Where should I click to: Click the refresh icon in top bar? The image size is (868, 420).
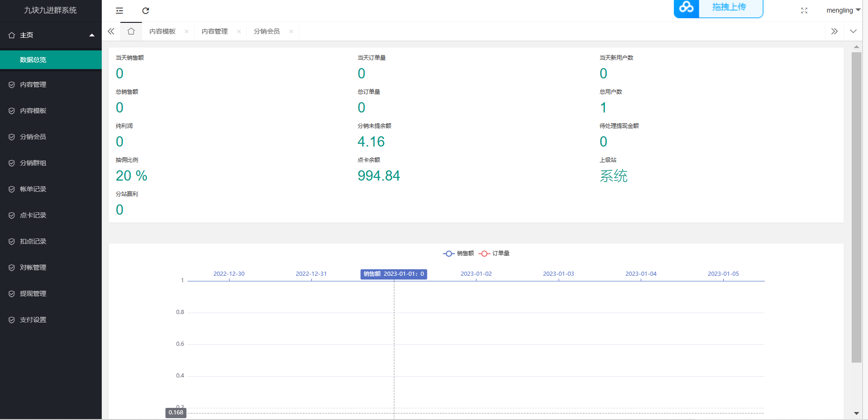146,11
